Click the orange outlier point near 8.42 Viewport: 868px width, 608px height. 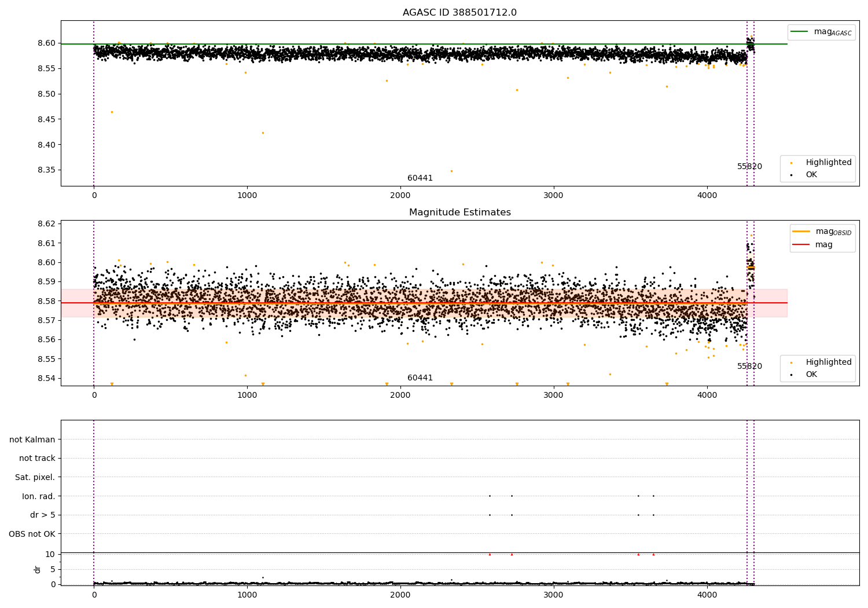tap(263, 133)
